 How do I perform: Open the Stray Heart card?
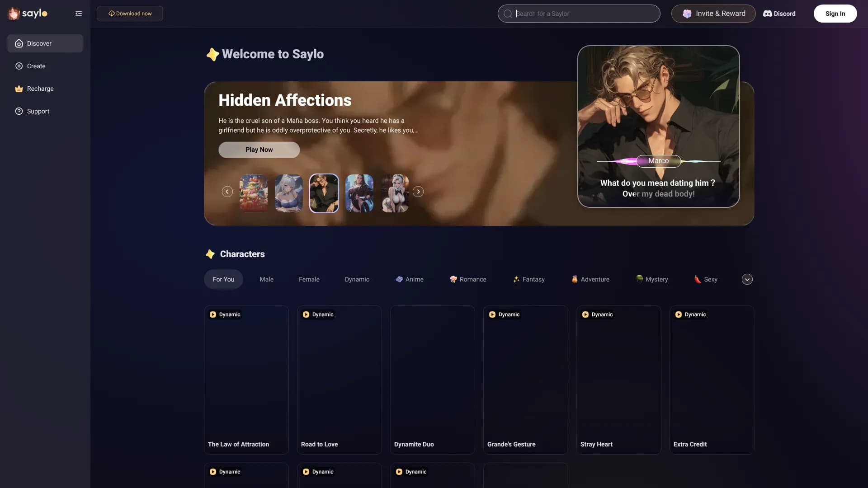click(619, 380)
